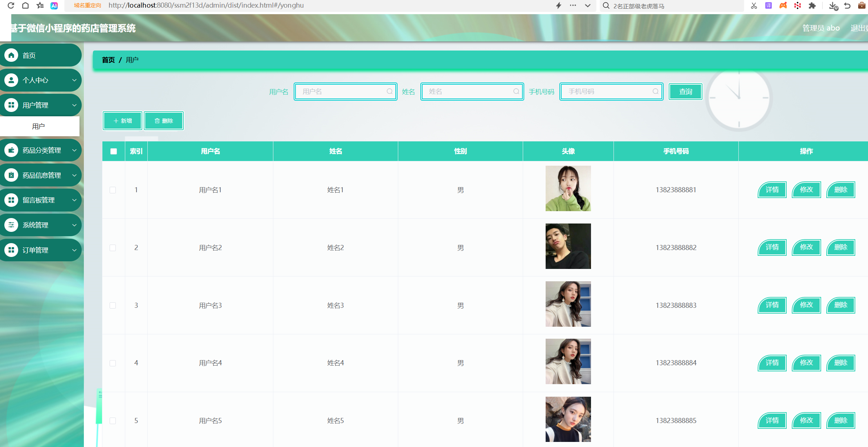Click 修改 for 用户名2
This screenshot has height=447, width=868.
(806, 247)
